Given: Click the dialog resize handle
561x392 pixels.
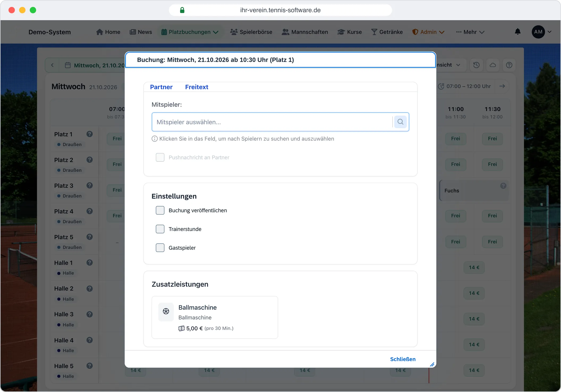Looking at the screenshot, I should click(432, 364).
